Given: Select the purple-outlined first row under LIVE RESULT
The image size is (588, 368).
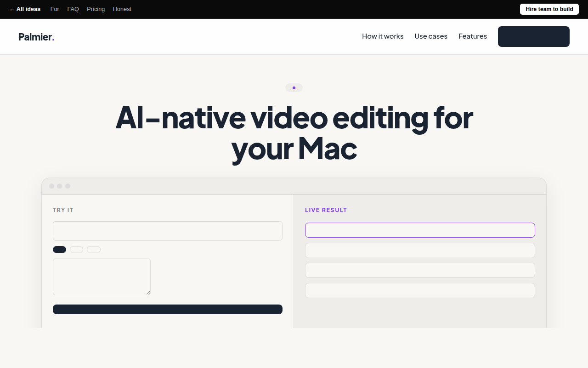Looking at the screenshot, I should point(420,230).
